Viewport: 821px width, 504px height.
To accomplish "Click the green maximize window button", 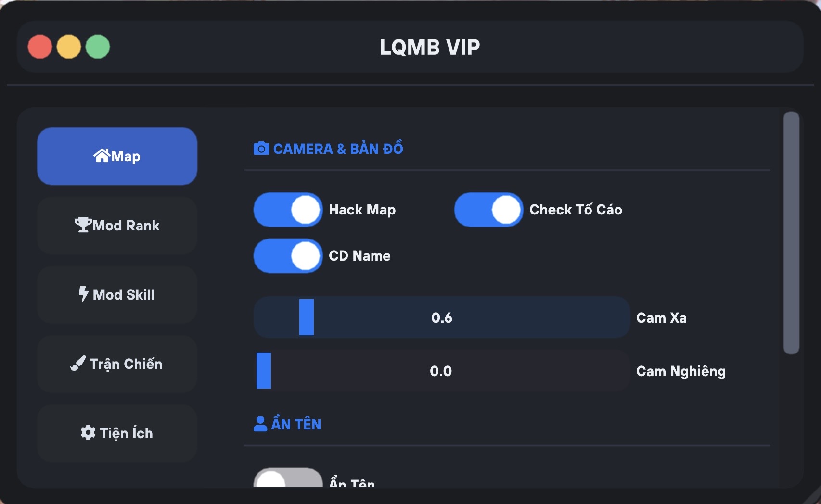I will click(x=98, y=47).
